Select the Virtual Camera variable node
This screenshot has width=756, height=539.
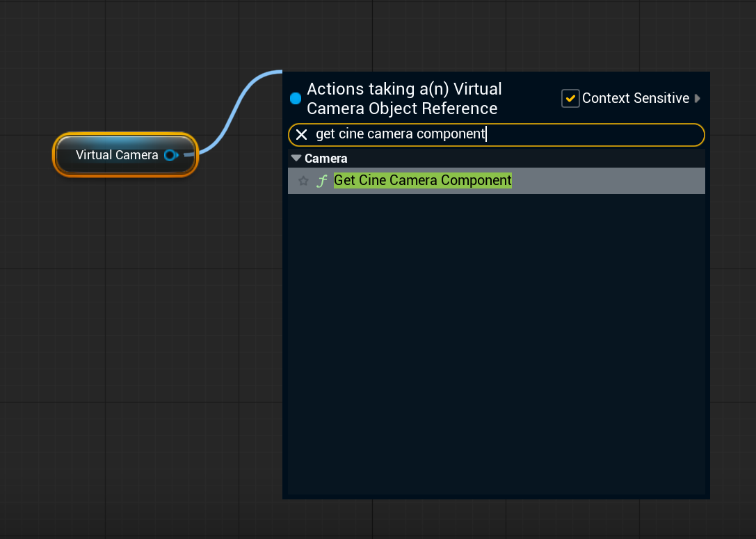click(125, 155)
